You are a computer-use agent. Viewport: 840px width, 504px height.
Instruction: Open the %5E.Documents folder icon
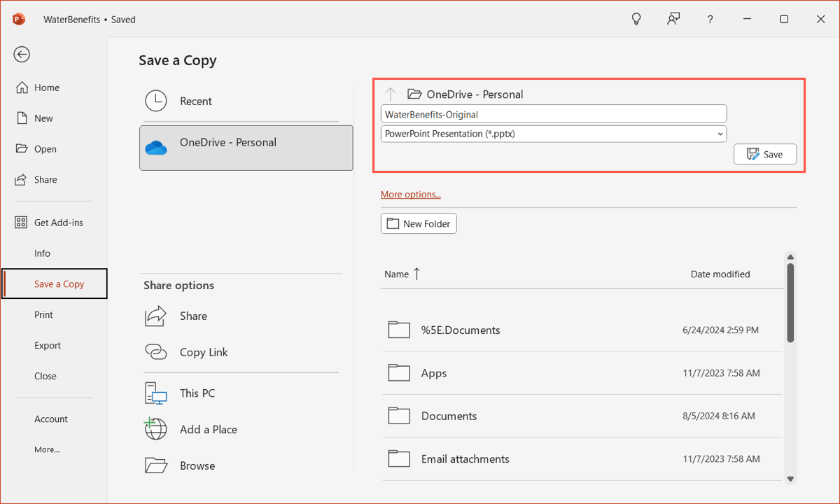tap(399, 330)
